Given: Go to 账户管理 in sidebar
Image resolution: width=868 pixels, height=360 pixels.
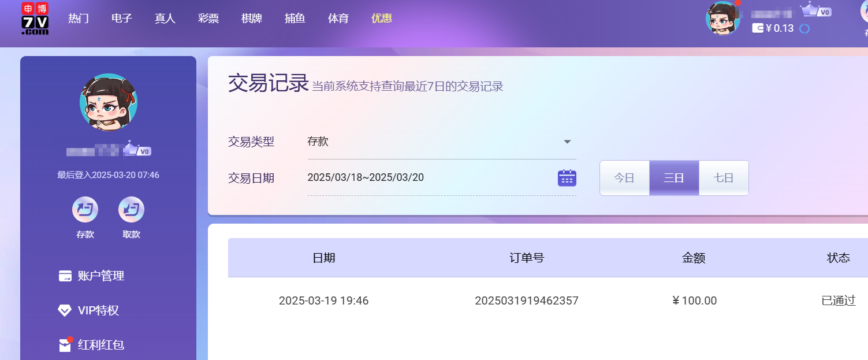Looking at the screenshot, I should tap(101, 276).
